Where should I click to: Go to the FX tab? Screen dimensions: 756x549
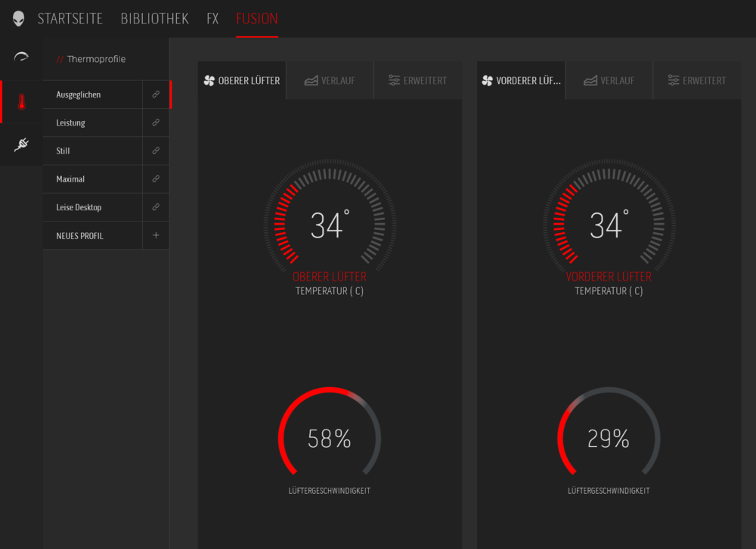(x=212, y=19)
